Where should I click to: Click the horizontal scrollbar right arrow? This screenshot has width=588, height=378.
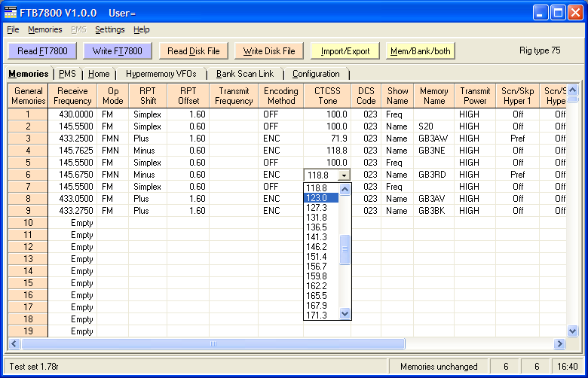[x=559, y=343]
